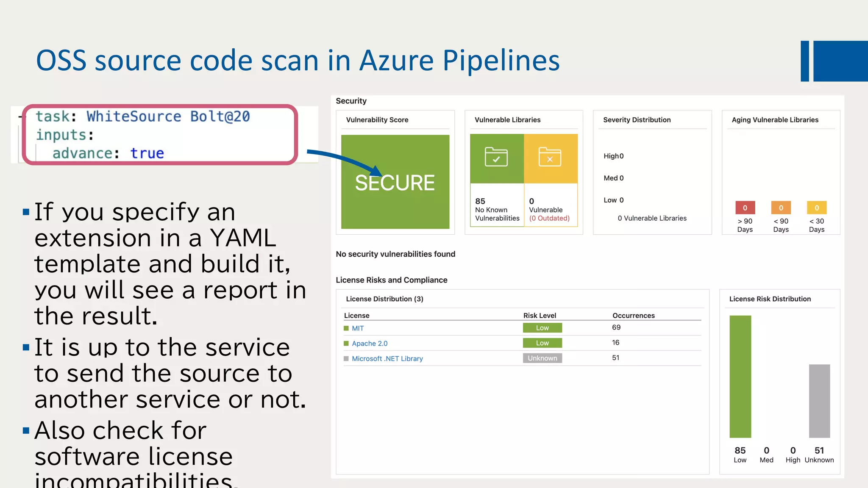Click the green checkmark folder icon
Screen dimensions: 868x488
(496, 157)
